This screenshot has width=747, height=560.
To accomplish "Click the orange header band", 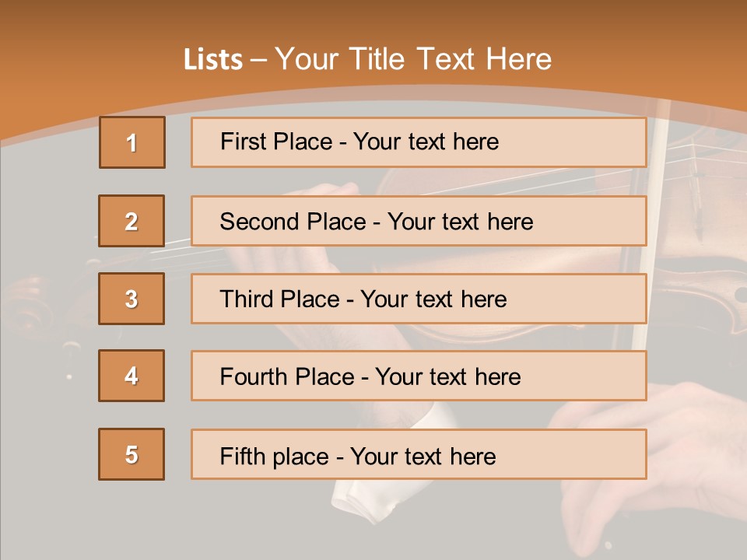I will 373,23.
